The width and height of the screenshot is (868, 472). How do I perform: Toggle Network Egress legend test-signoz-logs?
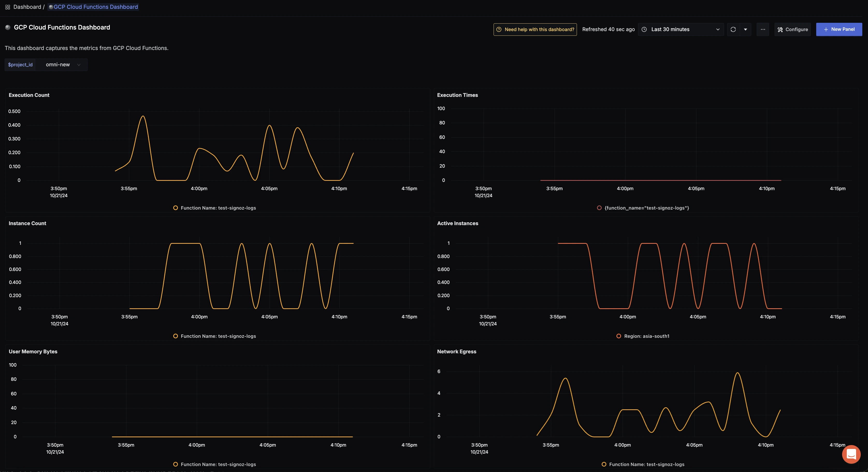pos(643,464)
